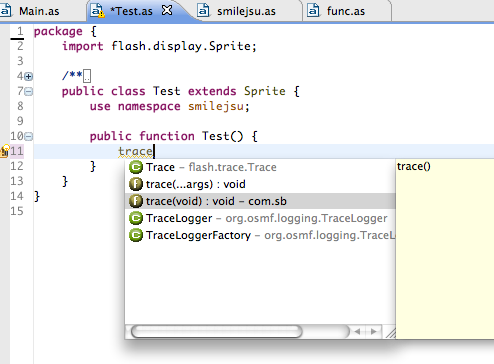
Task: Click the function icon beside trace(void)
Action: point(136,201)
